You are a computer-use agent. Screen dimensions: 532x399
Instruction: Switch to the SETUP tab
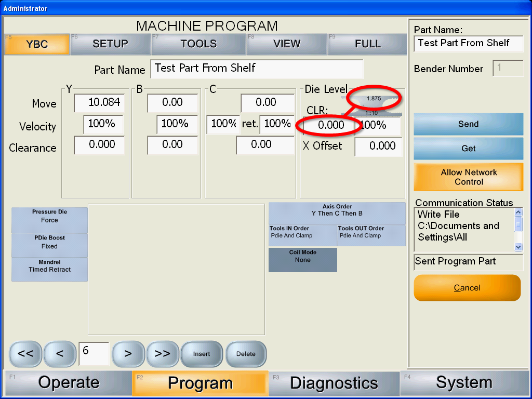pyautogui.click(x=110, y=44)
